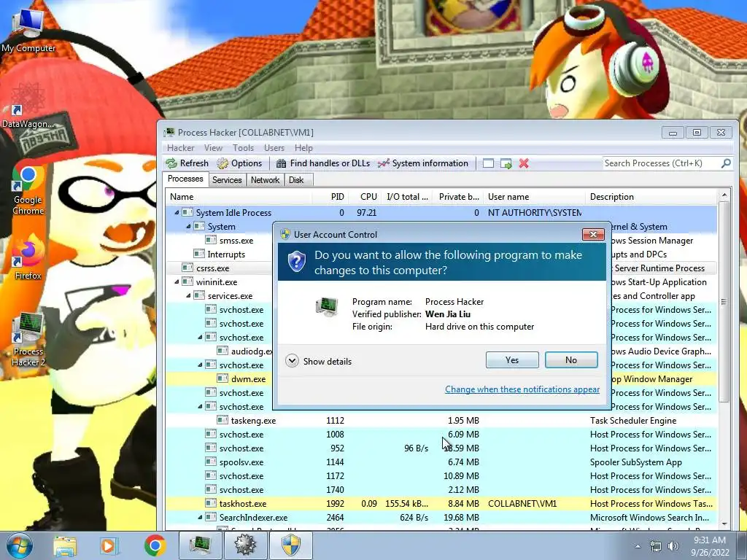747x560 pixels.
Task: Click the Process Hacker program icon in UAC dialog
Action: click(327, 307)
